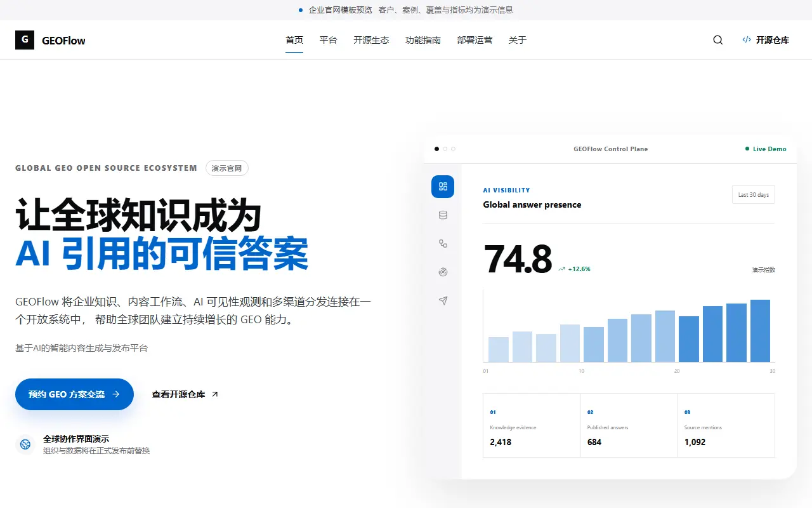
Task: Click the arrow icon after 查看开源仓库
Action: (214, 394)
